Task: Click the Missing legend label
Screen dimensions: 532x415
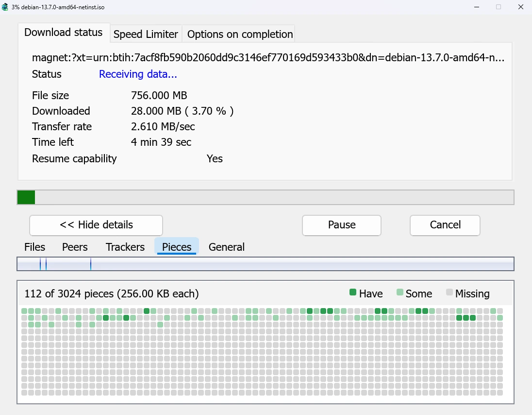Action: pyautogui.click(x=472, y=294)
